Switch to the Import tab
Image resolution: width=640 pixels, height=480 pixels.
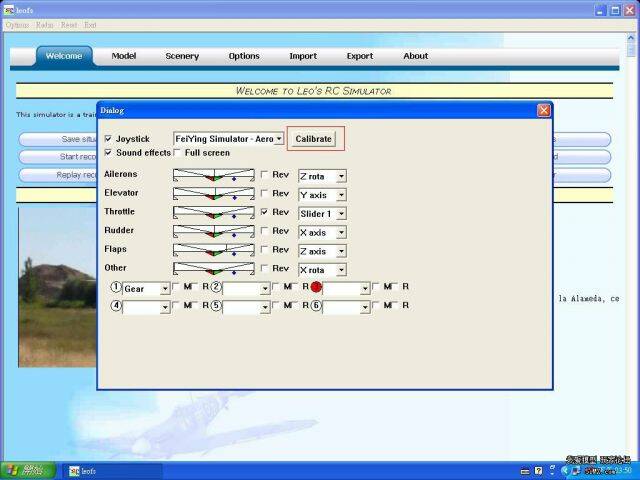coord(303,56)
